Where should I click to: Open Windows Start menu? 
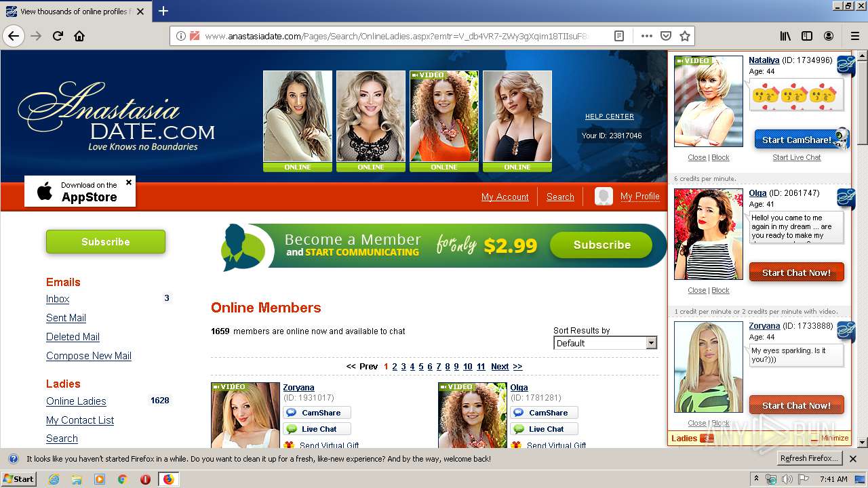point(18,479)
